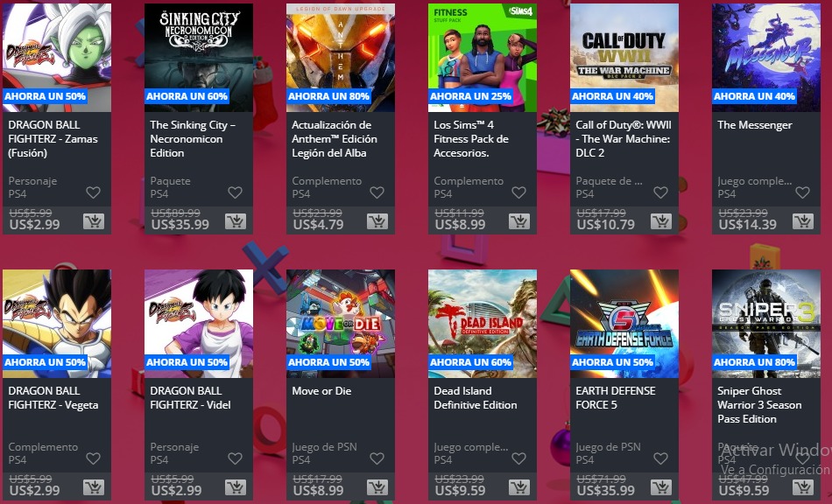This screenshot has width=832, height=504.
Task: Toggle wishlist heart for Move or Die
Action: pyautogui.click(x=377, y=458)
